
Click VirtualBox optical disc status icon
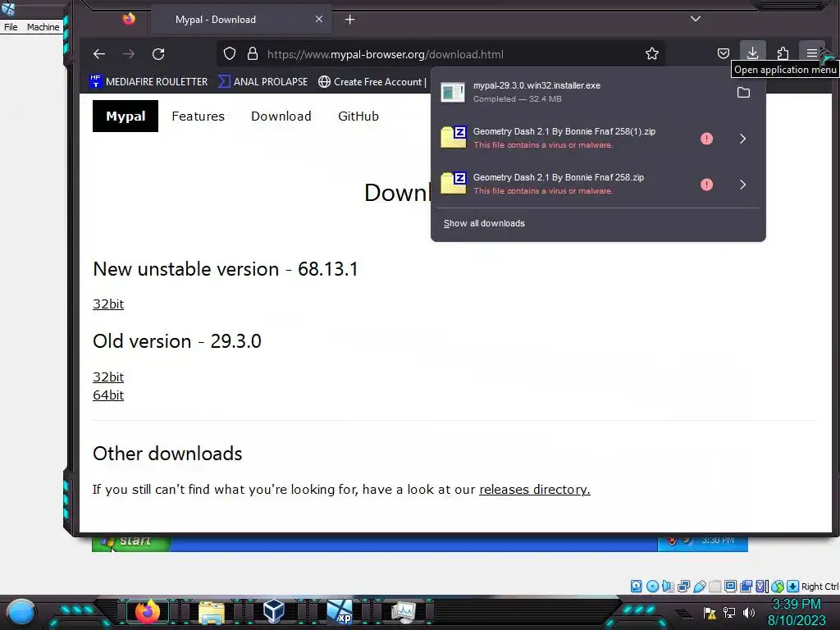(x=652, y=586)
